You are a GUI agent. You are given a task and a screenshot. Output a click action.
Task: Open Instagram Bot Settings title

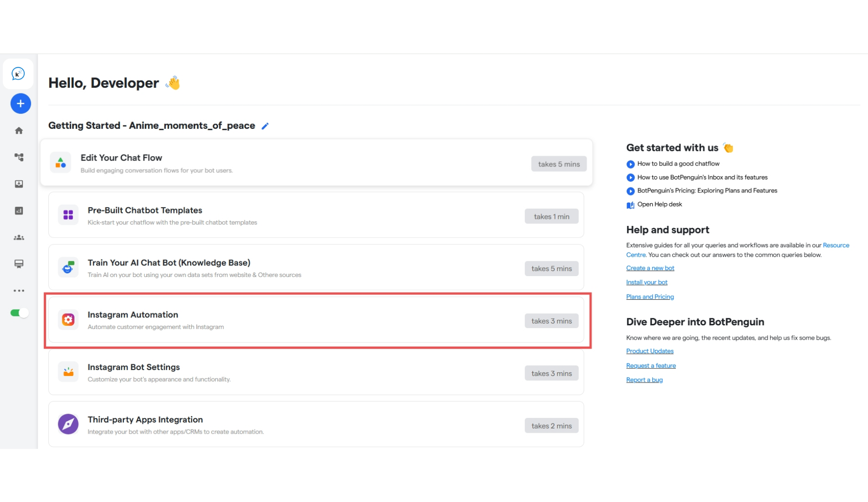pos(134,367)
